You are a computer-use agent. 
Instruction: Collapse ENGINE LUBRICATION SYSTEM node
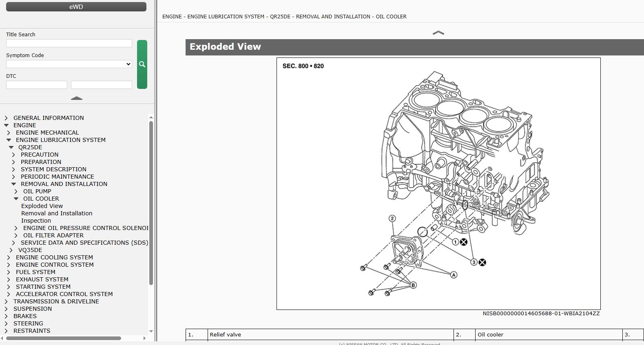[x=9, y=140]
